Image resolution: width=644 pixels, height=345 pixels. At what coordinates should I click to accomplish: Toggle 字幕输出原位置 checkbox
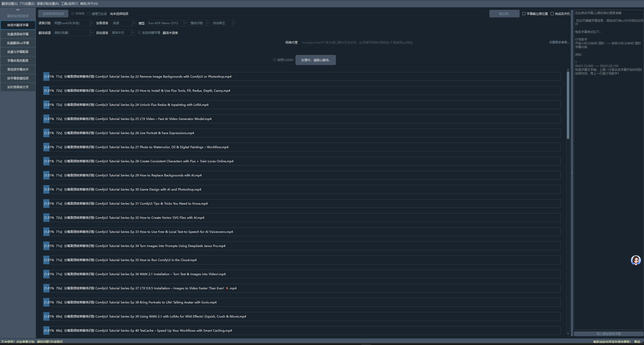pyautogui.click(x=524, y=14)
